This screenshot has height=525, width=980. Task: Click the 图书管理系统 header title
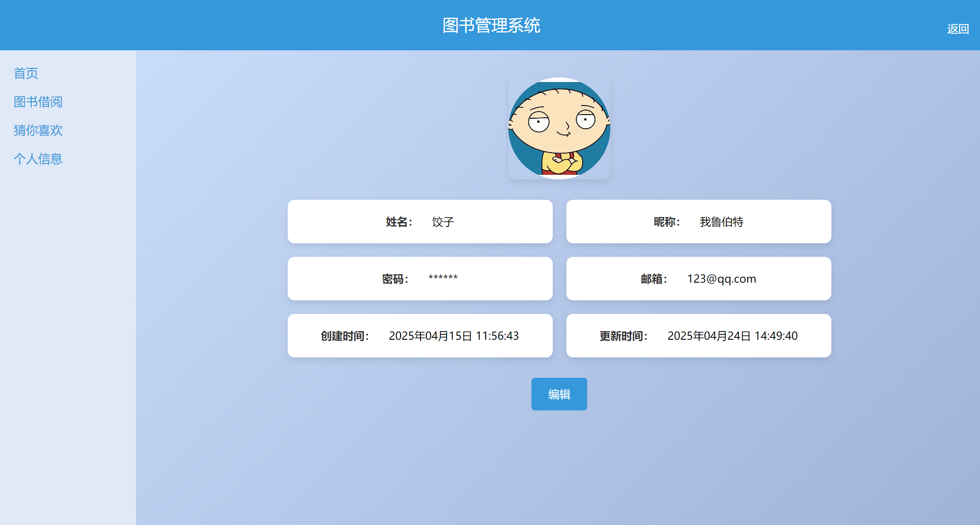[491, 25]
